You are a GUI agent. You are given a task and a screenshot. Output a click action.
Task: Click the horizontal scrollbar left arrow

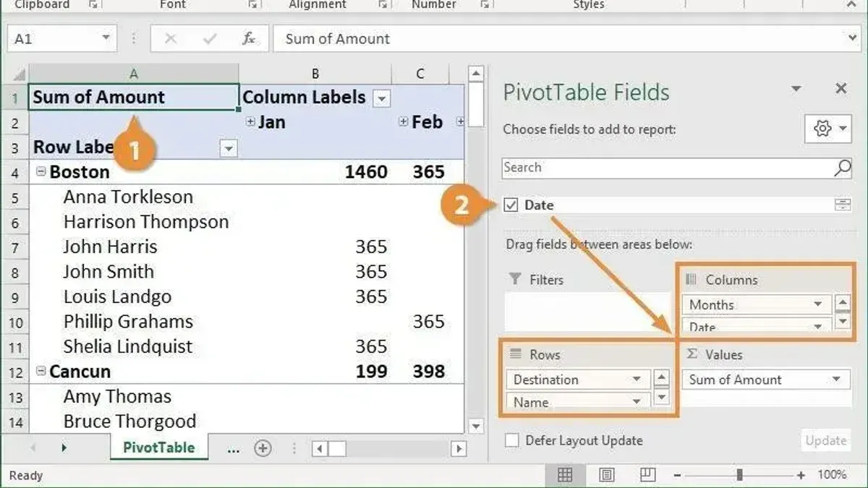point(318,448)
